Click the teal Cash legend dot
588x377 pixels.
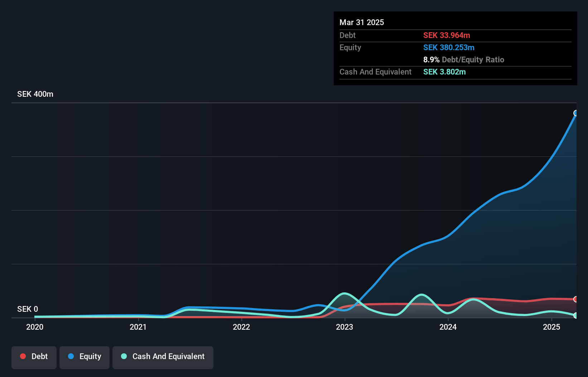(124, 356)
